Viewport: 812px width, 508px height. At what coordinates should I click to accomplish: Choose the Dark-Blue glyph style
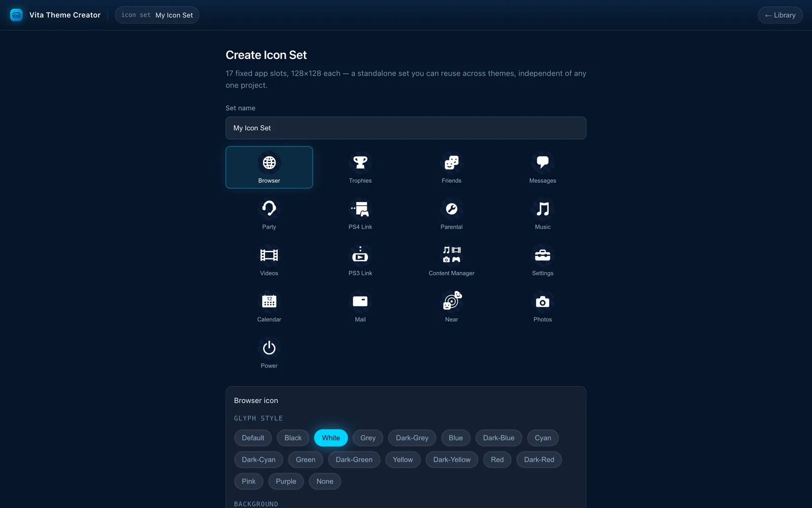point(498,438)
